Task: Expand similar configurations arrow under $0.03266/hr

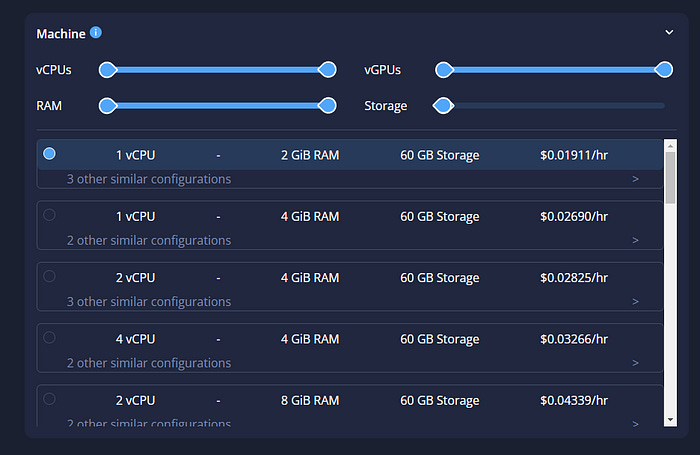Action: point(635,363)
